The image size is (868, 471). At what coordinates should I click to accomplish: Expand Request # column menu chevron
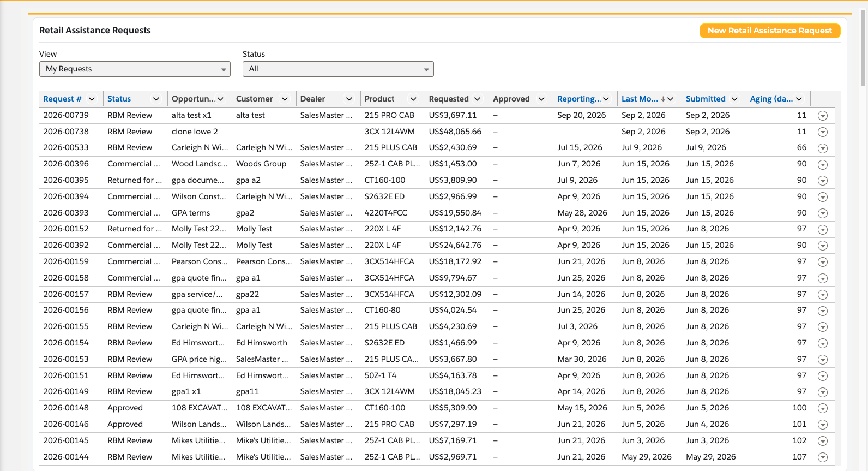(92, 99)
